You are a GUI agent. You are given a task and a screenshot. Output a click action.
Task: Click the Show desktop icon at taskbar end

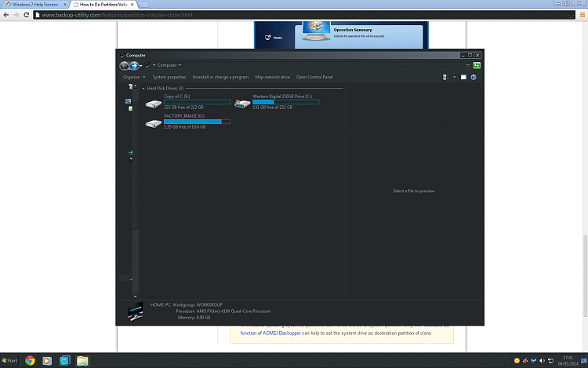(x=584, y=361)
